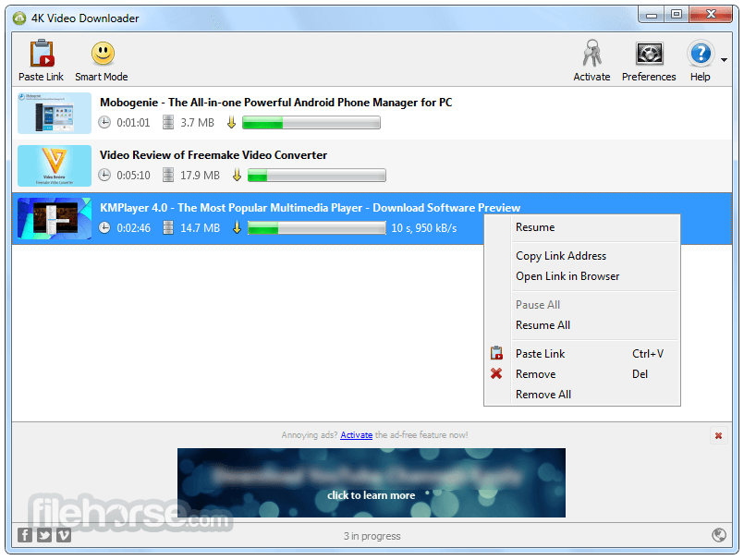Choose Resume All in the context menu

[582, 325]
